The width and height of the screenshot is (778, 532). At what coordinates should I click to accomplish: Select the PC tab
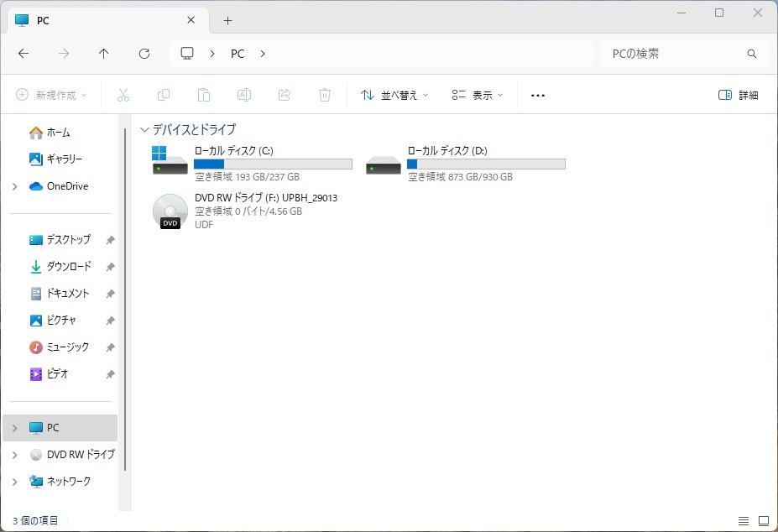click(107, 20)
